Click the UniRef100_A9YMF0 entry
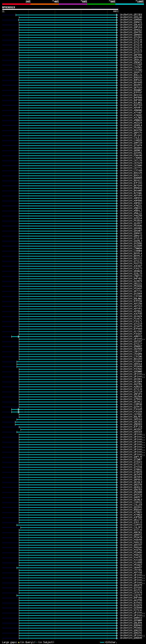 click(x=131, y=108)
